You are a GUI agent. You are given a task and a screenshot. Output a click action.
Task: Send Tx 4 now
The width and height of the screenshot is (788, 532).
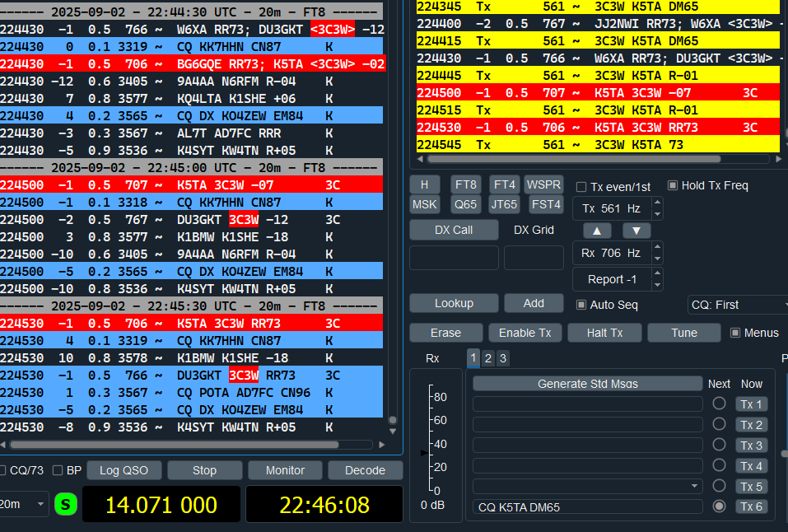751,466
